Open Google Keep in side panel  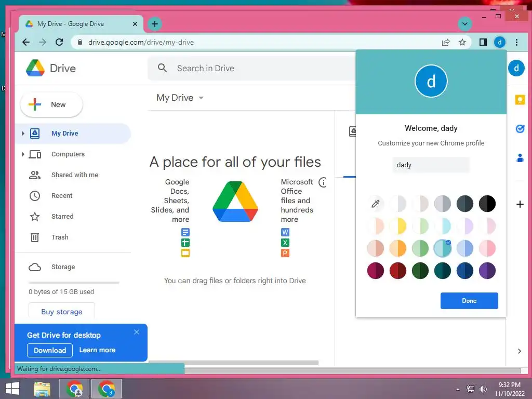coord(520,100)
